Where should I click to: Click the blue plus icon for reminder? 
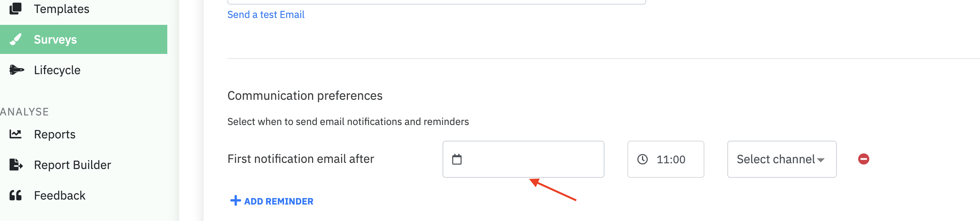coord(235,201)
